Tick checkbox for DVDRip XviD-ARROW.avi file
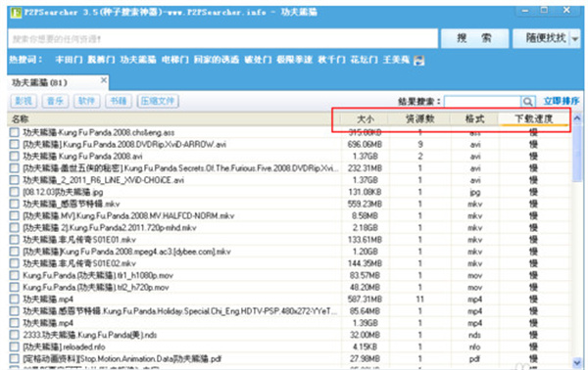Screen dimensions: 588x370 [15, 144]
